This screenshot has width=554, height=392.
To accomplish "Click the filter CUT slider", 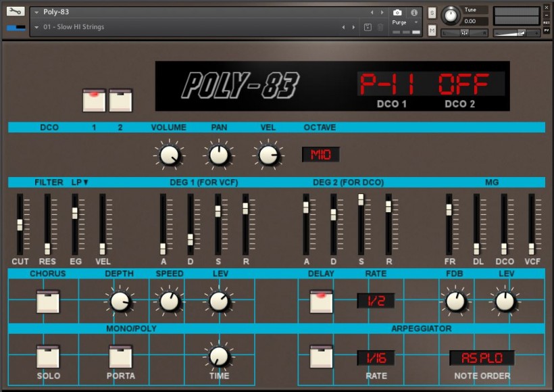I will (20, 224).
